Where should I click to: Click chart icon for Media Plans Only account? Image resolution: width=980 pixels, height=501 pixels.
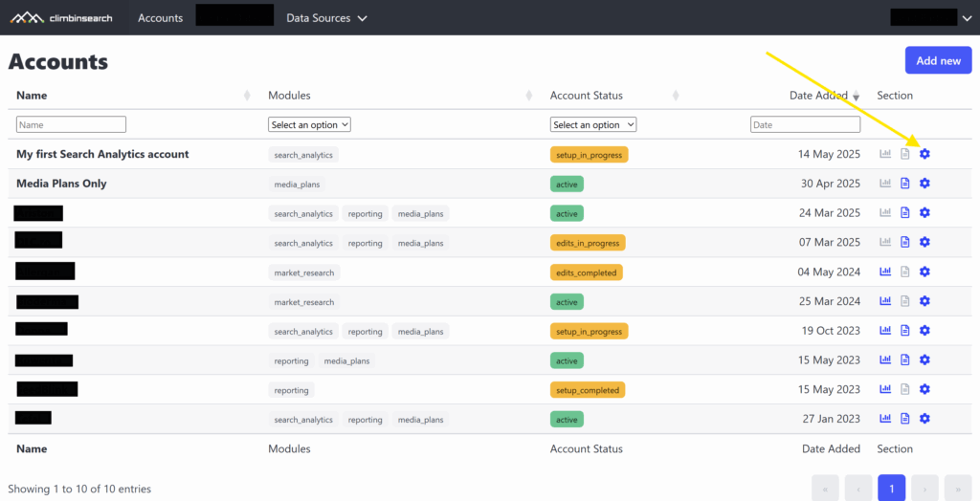point(885,184)
